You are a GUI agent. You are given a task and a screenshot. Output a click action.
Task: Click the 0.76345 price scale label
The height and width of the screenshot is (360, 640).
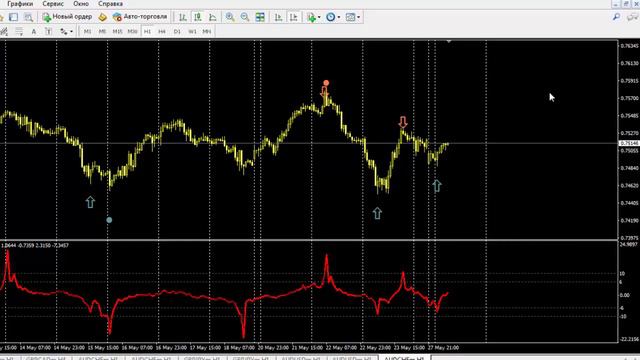coord(629,46)
